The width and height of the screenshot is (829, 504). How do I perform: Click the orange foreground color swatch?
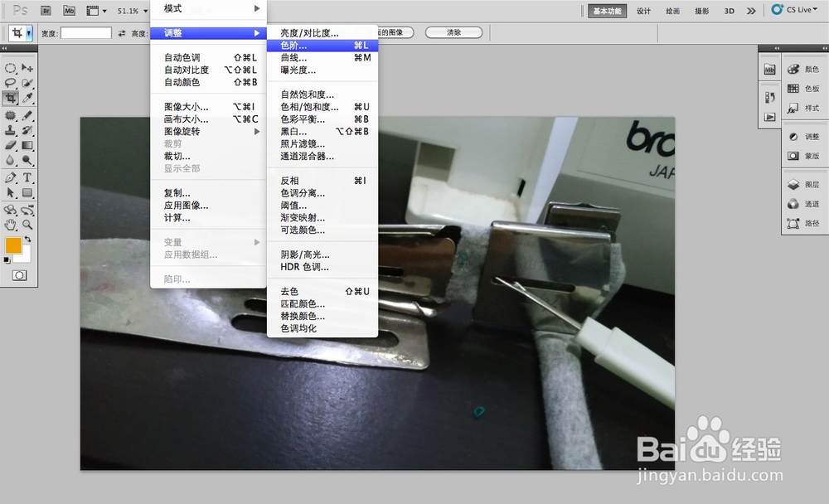pyautogui.click(x=12, y=245)
